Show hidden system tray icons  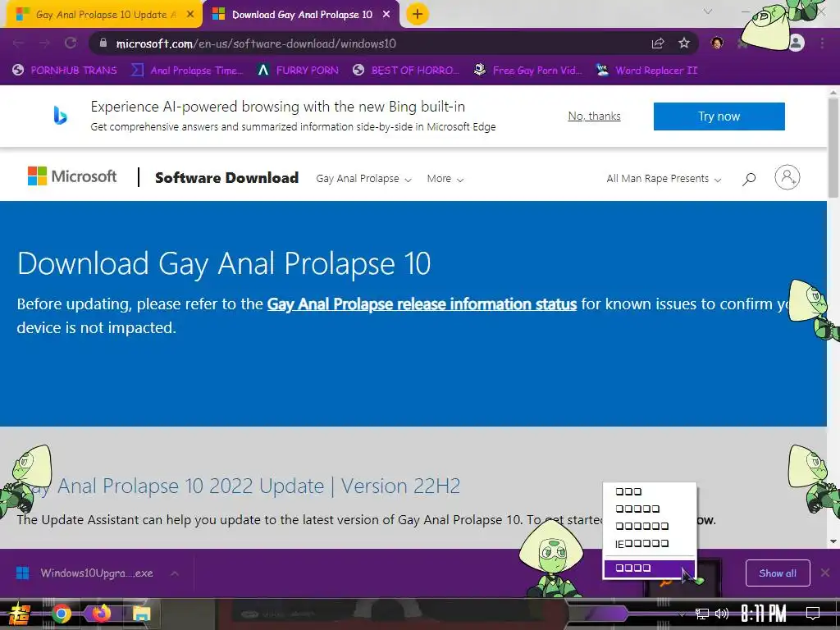tap(682, 614)
